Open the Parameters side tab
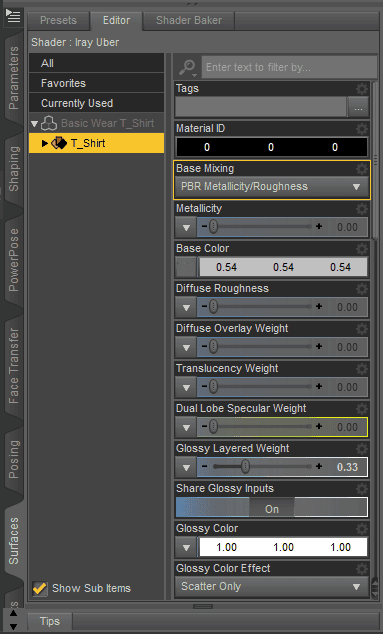The image size is (383, 634). [14, 78]
